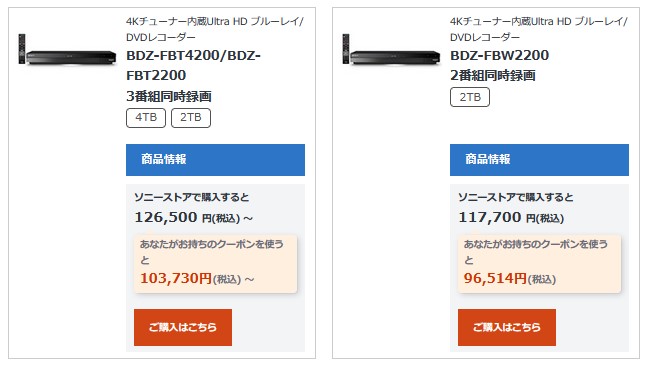Click ご購入はこちら below the 103,730円 price

183,327
